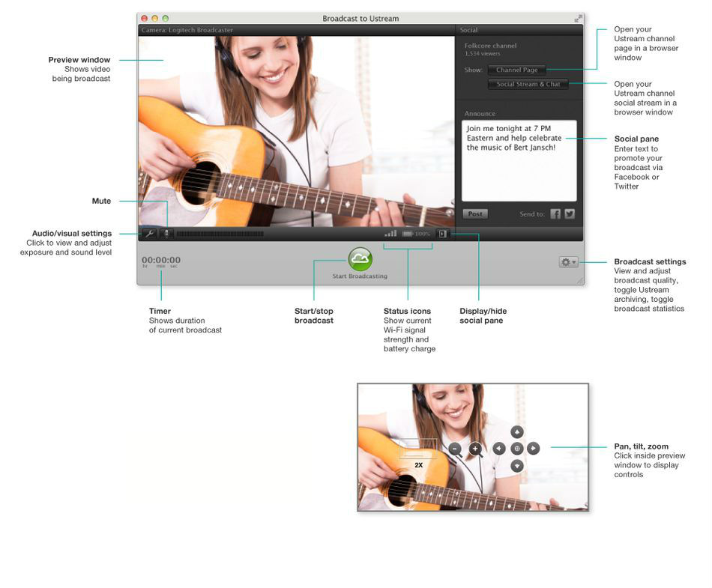Close the Broadcast to Ustream window
Viewport: 712px width, 588px height.
(x=145, y=19)
